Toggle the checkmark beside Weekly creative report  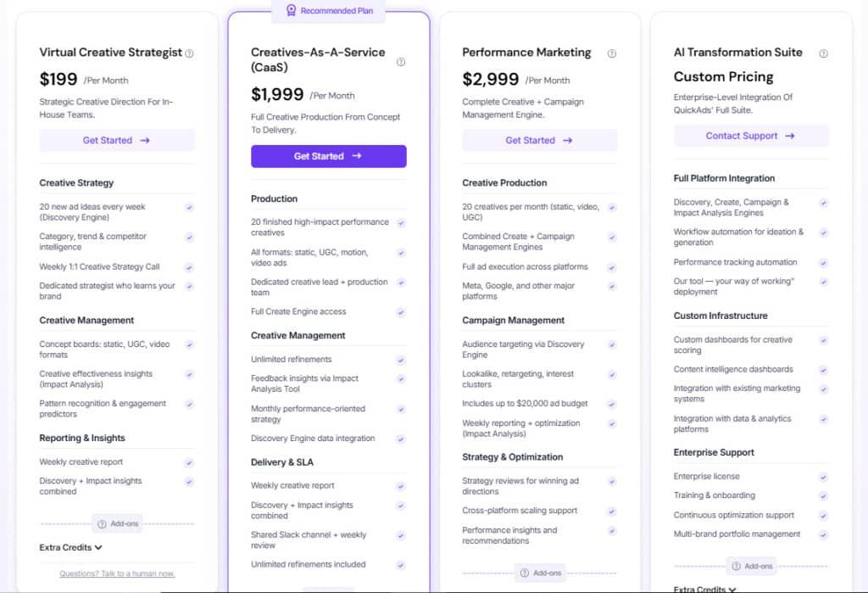point(188,464)
